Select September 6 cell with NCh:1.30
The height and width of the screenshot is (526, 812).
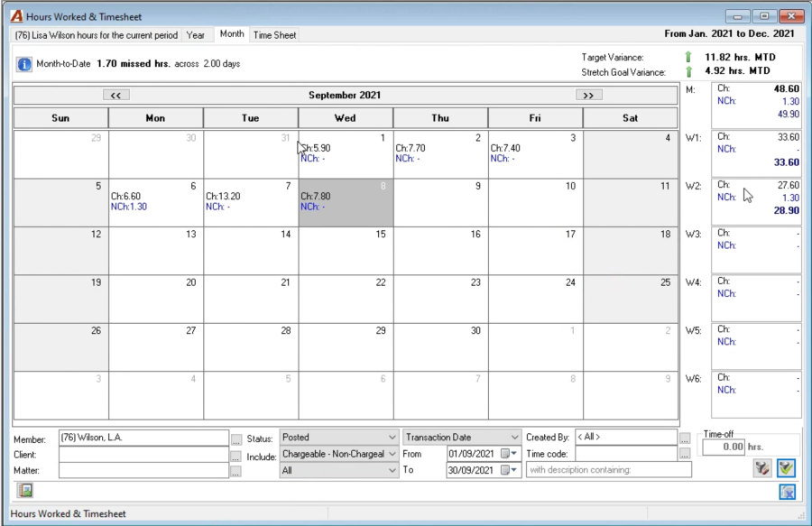point(156,202)
